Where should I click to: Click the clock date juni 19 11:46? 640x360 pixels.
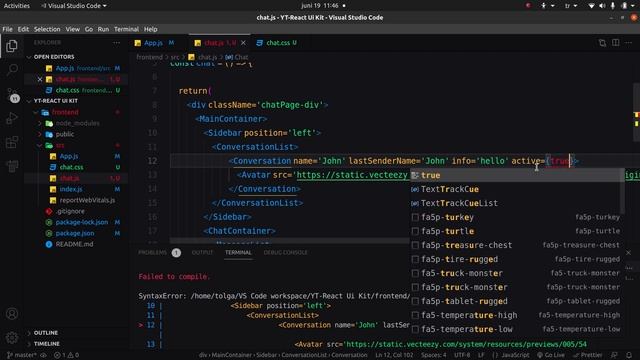tap(320, 6)
